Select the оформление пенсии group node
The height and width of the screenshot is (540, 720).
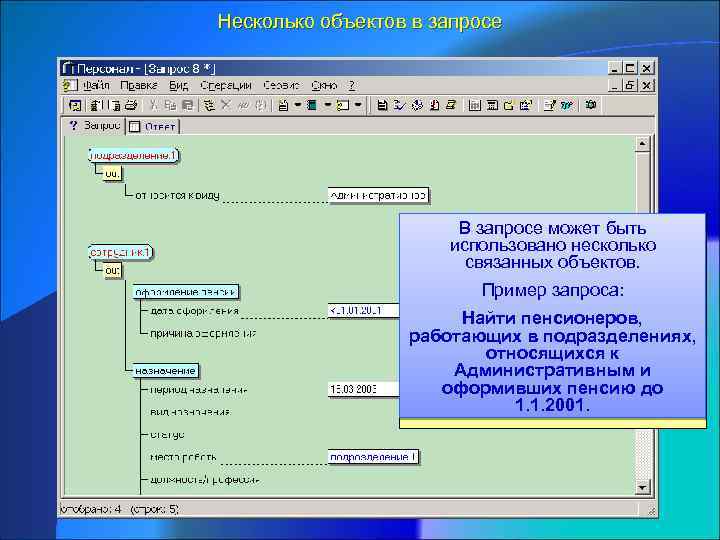[x=186, y=292]
